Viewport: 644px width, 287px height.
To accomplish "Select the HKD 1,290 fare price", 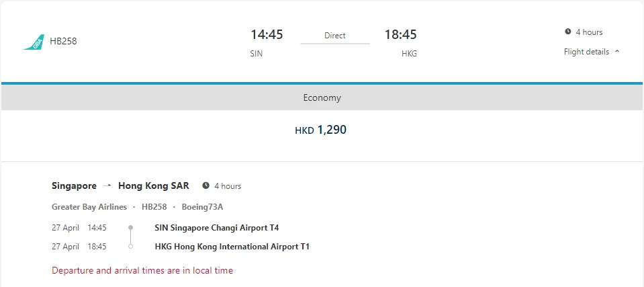I will (321, 130).
